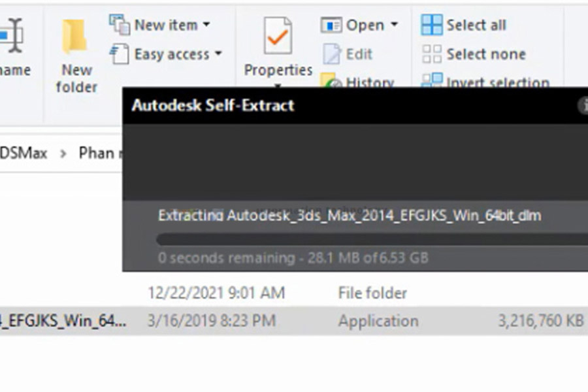This screenshot has width=588, height=392.
Task: Expand the Open dropdown arrow
Action: coord(394,25)
